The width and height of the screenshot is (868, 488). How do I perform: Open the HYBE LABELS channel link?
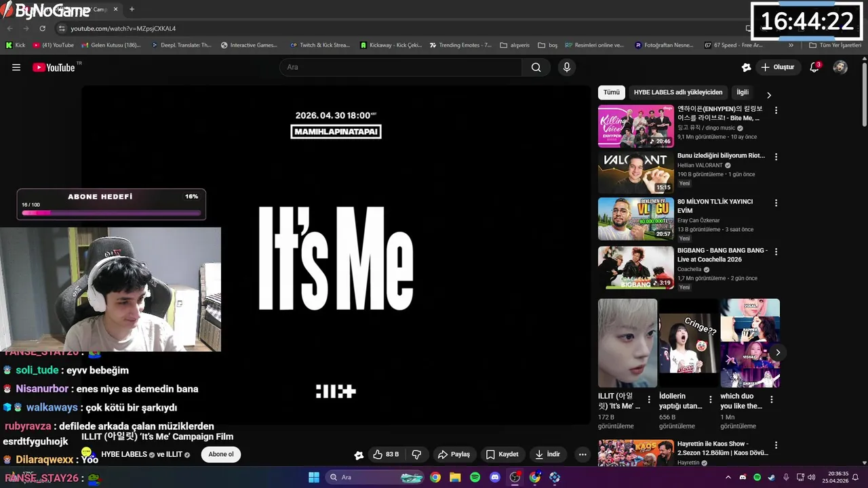click(124, 455)
